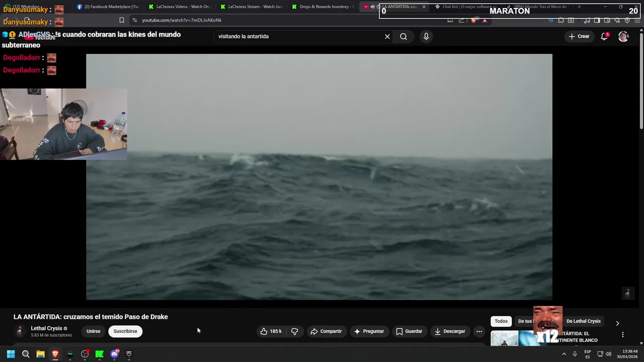Click the Brave Shields lion icon
The height and width of the screenshot is (362, 644).
click(474, 20)
